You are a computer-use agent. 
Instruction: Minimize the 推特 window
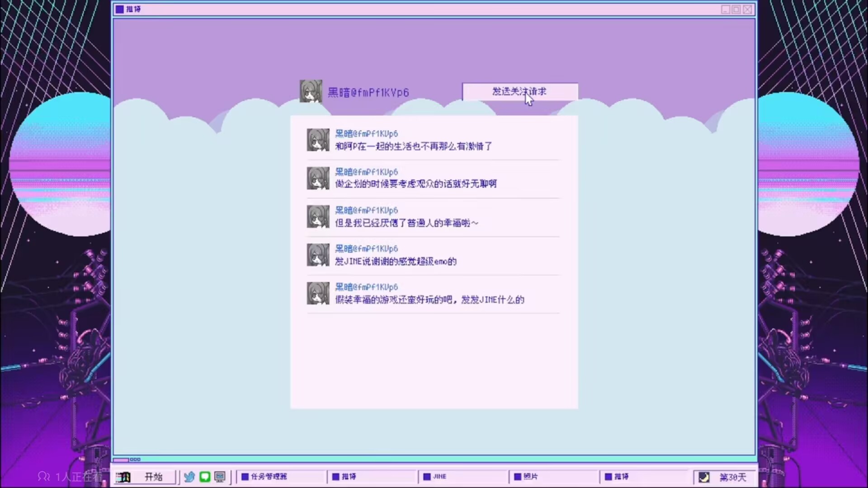coord(726,9)
